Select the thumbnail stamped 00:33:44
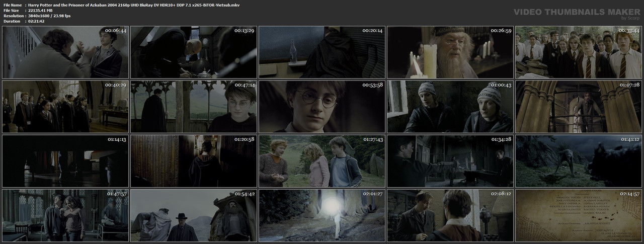The image size is (644, 244). pyautogui.click(x=579, y=52)
